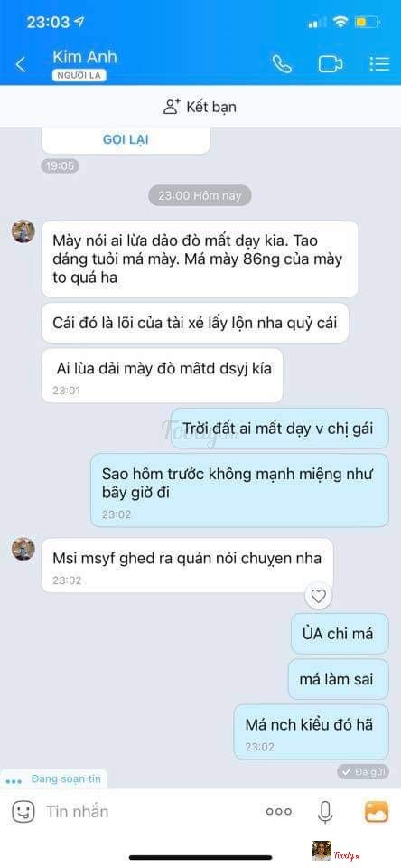Focus the Tin nhắn message input field
The image size is (401, 868).
(x=149, y=812)
